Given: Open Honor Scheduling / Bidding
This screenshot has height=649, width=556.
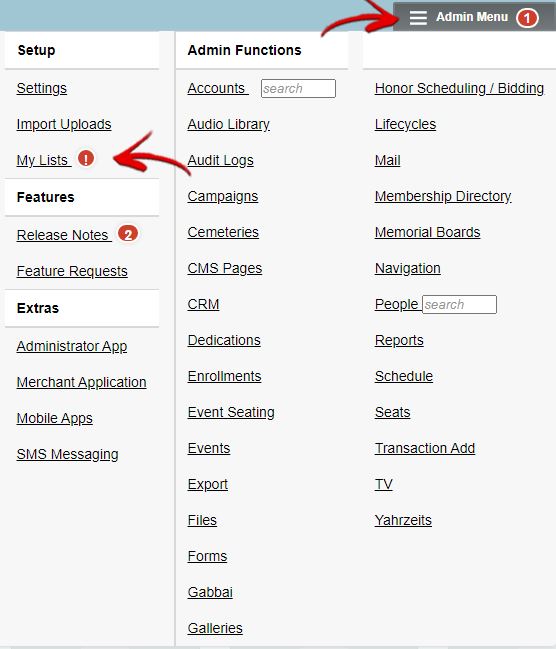Looking at the screenshot, I should point(459,89).
